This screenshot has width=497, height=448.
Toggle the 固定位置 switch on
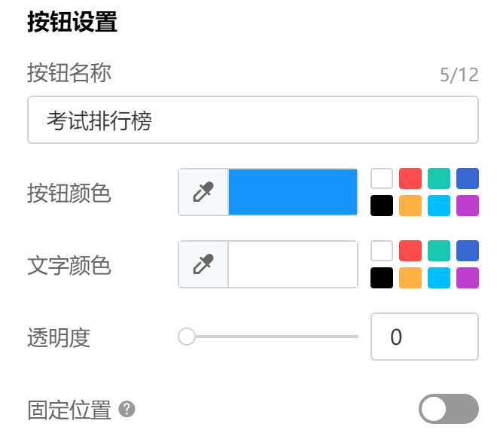click(x=449, y=409)
